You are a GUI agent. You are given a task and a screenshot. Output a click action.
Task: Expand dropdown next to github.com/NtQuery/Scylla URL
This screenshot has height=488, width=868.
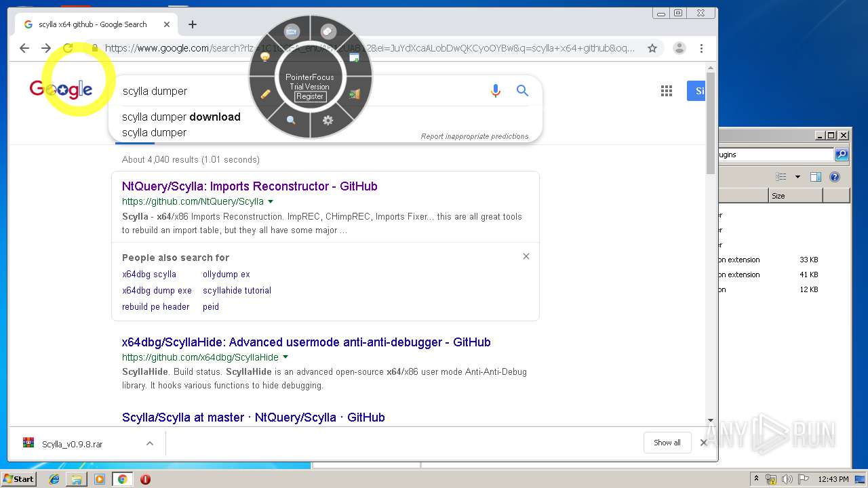click(271, 201)
